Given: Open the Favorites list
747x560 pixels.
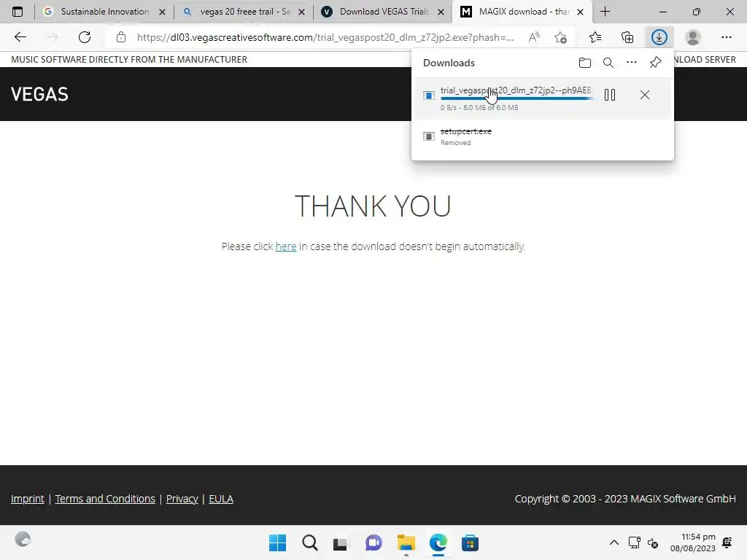Looking at the screenshot, I should point(595,37).
